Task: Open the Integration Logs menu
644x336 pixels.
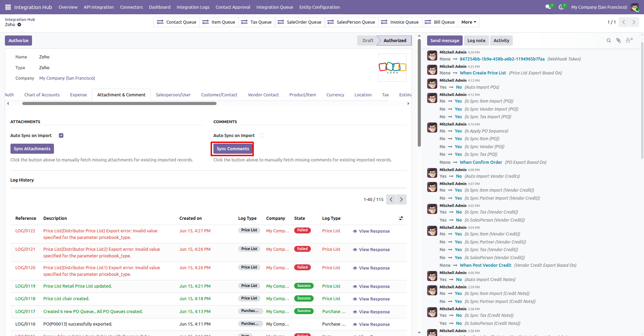Action: tap(193, 7)
